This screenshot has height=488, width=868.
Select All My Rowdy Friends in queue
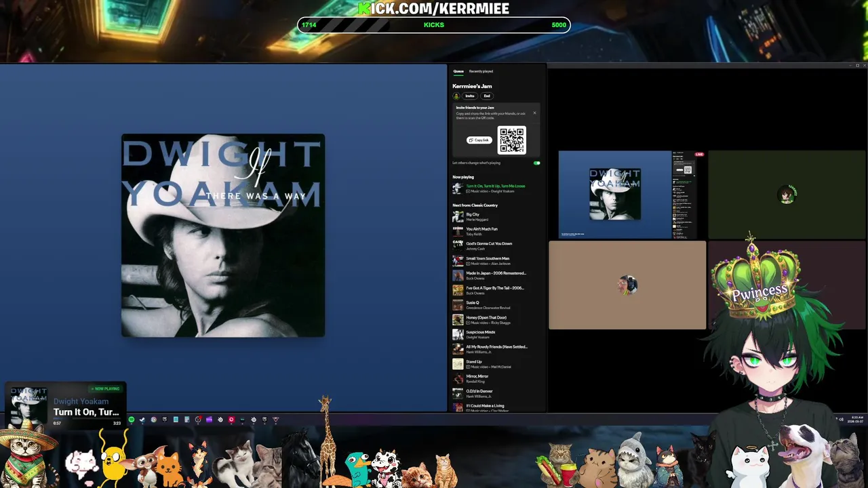point(497,349)
